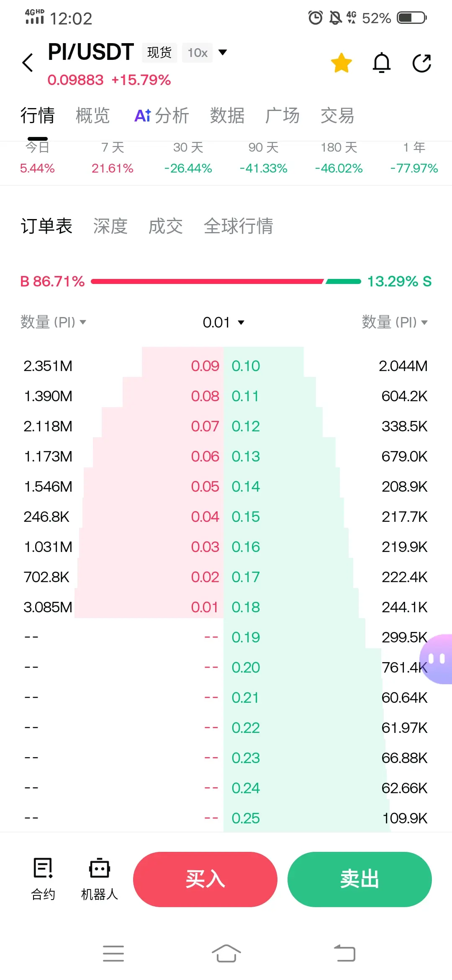Viewport: 452px width, 980px height.
Task: Tap the buy/sell ratio bar
Action: tap(226, 281)
